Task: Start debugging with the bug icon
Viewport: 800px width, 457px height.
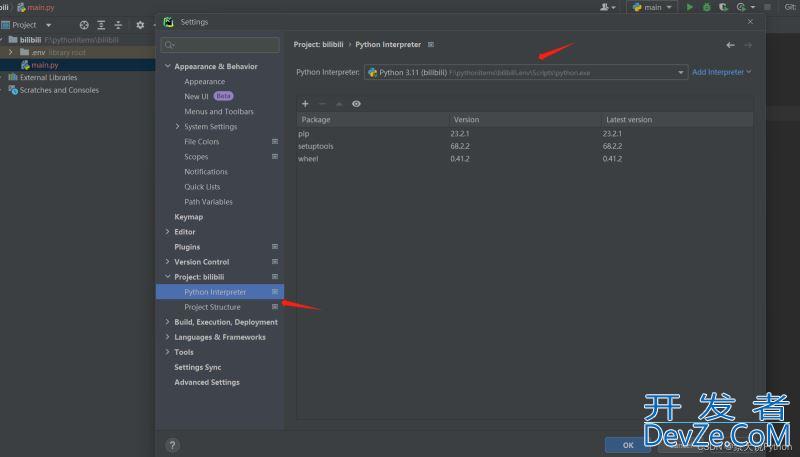Action: pos(707,7)
